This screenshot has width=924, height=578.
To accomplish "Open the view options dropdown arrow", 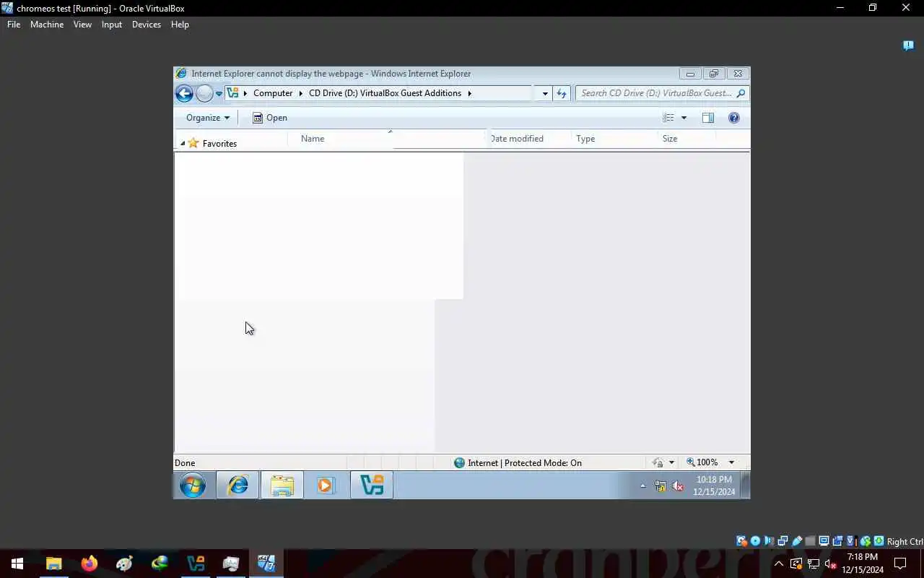I will pos(684,118).
